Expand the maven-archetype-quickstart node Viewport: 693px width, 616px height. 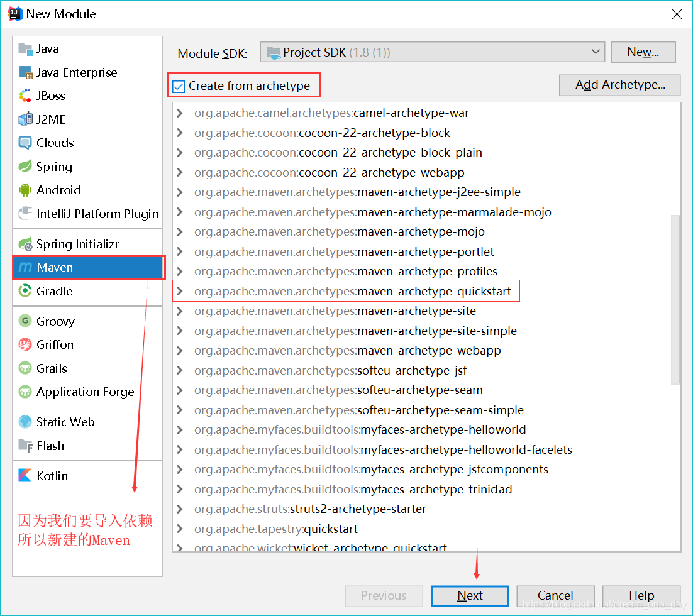(179, 291)
